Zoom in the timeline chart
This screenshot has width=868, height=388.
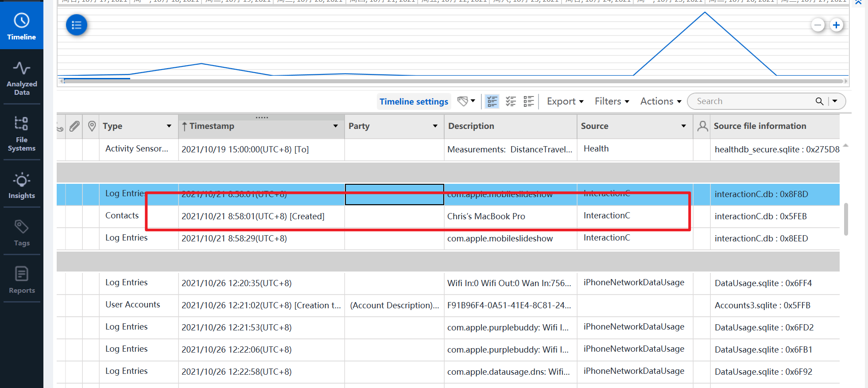point(837,25)
